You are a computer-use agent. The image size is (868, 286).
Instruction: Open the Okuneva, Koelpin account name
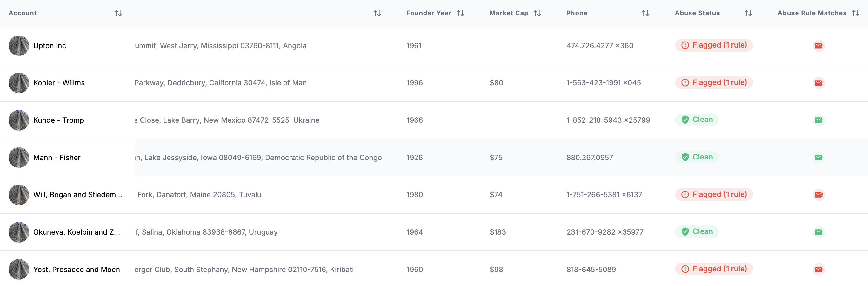coord(77,232)
